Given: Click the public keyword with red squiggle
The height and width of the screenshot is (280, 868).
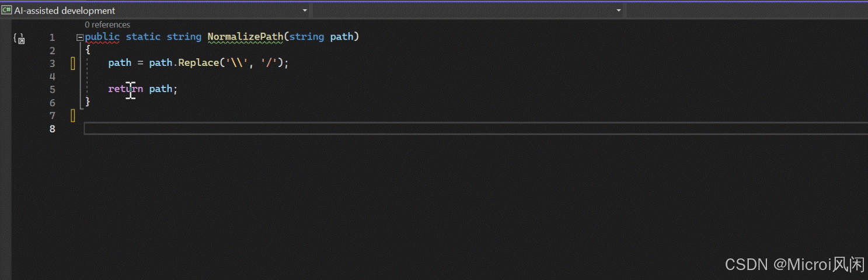Looking at the screenshot, I should click(x=102, y=37).
